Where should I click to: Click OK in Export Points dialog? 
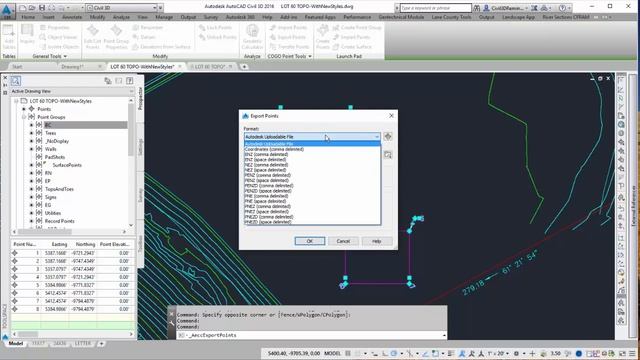[x=310, y=241]
